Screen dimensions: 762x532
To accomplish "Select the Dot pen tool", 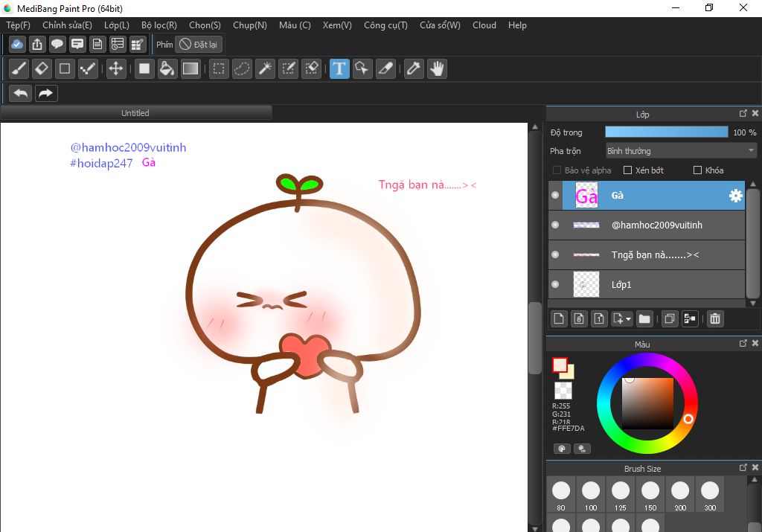I will 88,68.
